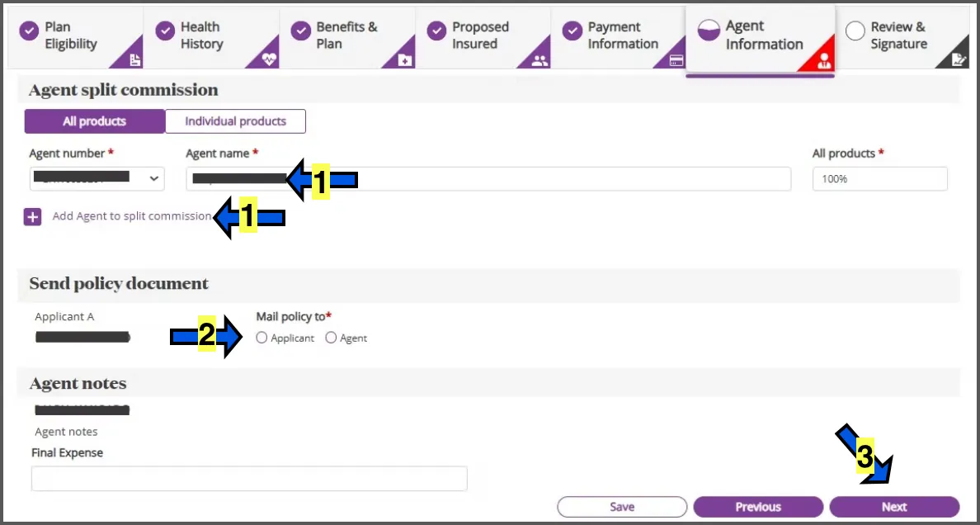Screen dimensions: 980x525
Task: Click the Final Expense agent notes field
Action: coord(249,478)
